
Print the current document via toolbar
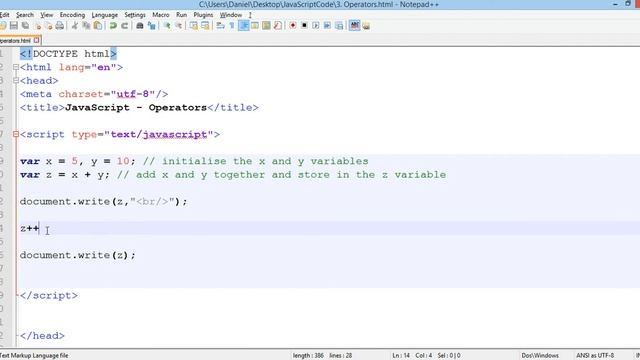point(60,26)
